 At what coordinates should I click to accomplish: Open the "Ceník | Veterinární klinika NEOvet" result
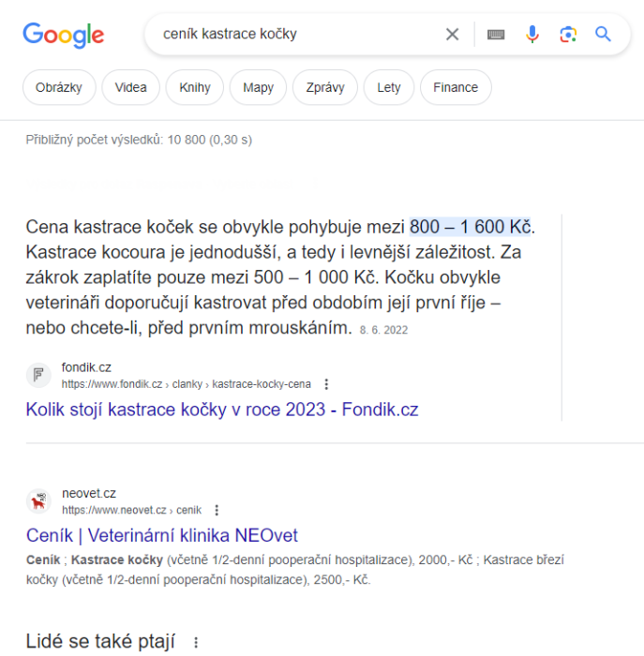[162, 536]
